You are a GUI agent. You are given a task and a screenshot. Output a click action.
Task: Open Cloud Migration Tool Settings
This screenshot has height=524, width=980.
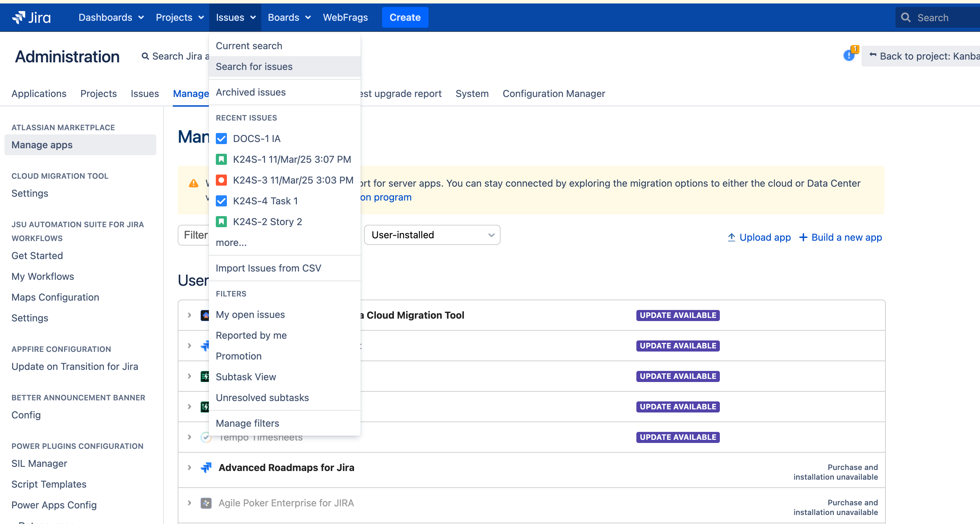(30, 194)
